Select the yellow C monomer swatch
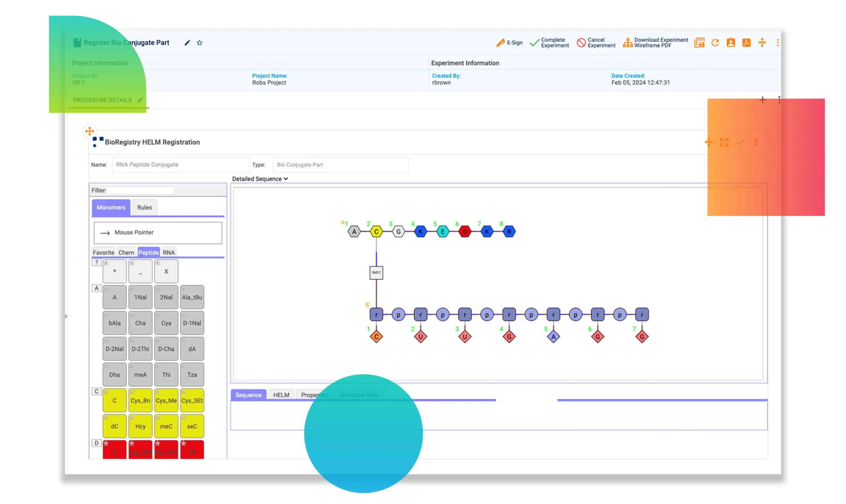This screenshot has height=504, width=846. pos(114,401)
